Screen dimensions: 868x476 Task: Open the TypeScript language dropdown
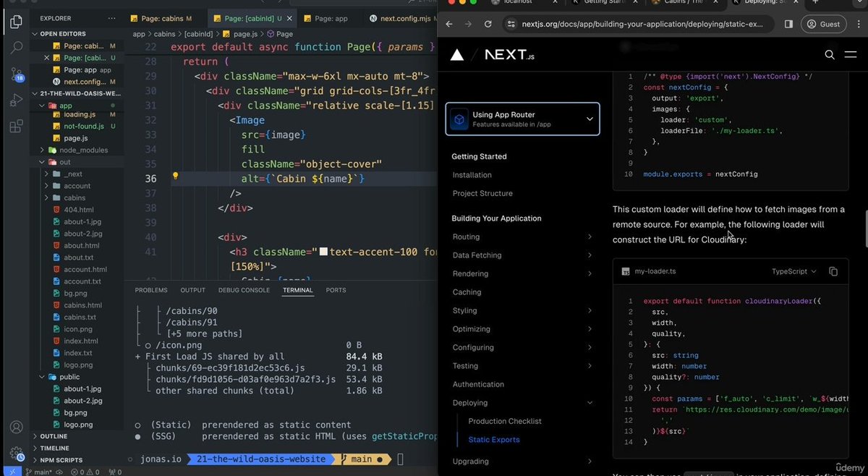[x=793, y=271]
